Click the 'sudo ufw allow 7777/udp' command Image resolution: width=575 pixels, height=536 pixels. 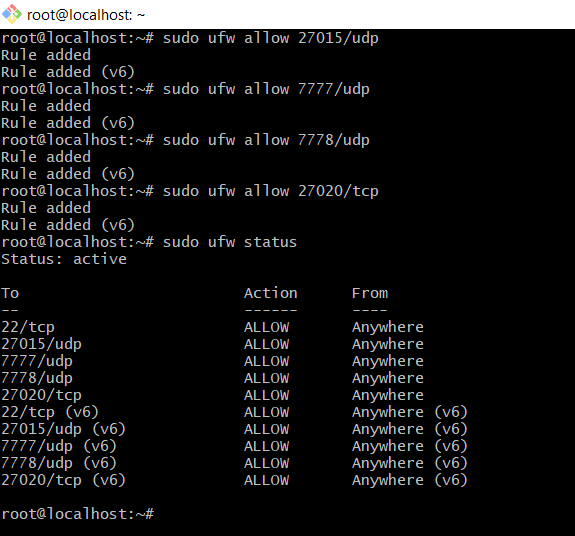pyautogui.click(x=266, y=89)
